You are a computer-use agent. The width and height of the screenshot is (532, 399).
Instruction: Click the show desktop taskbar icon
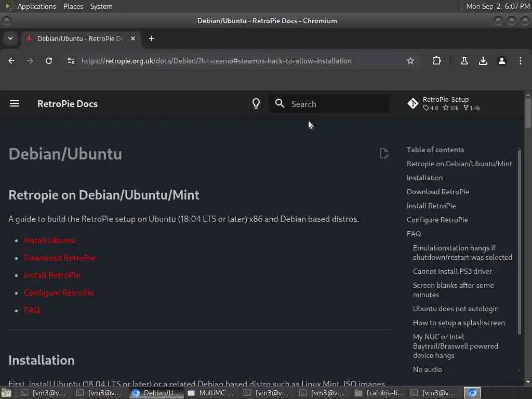pyautogui.click(x=6, y=393)
